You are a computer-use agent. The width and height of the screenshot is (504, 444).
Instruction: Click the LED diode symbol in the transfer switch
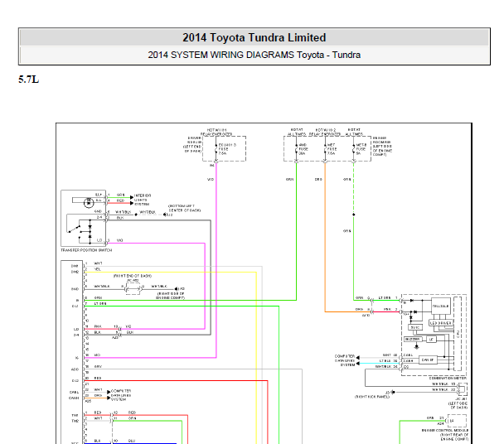[x=89, y=202]
